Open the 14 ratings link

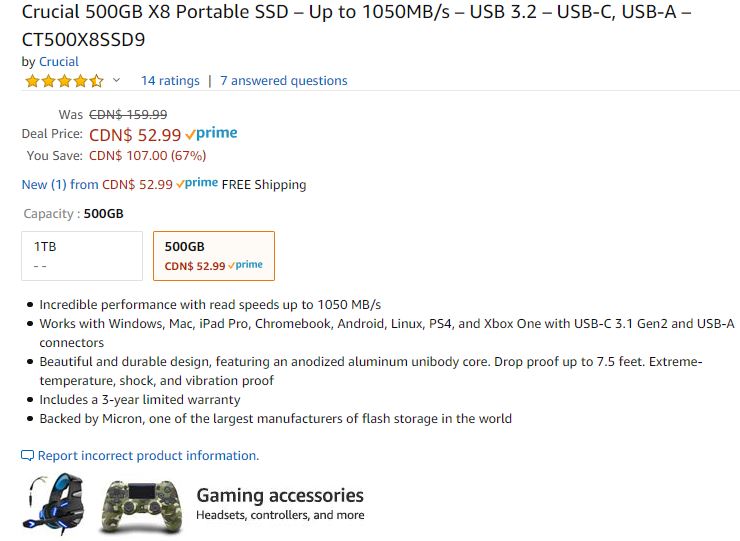click(170, 81)
